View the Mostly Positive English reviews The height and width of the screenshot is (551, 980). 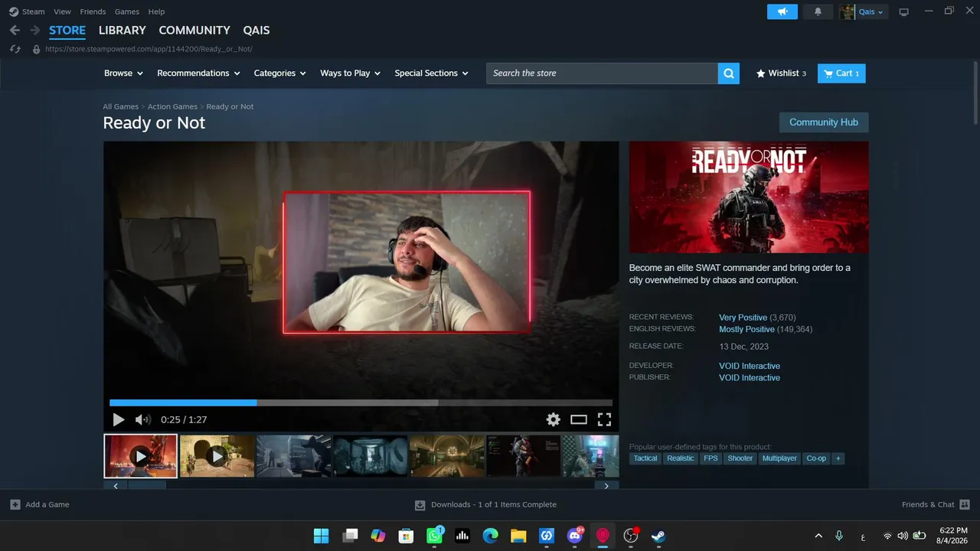746,329
